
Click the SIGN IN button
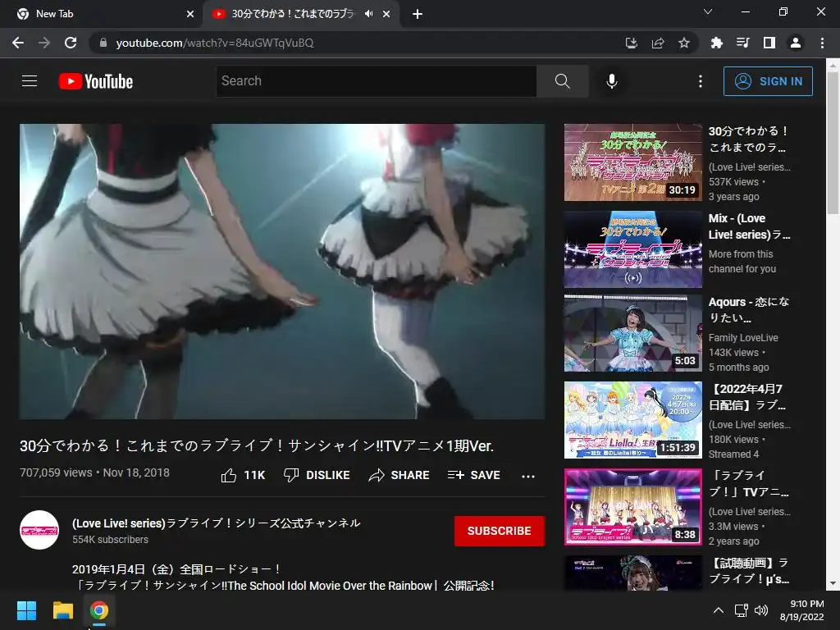pyautogui.click(x=768, y=81)
